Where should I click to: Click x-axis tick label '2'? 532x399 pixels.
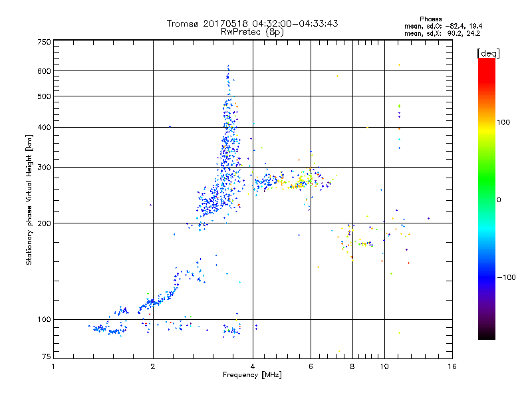(153, 366)
